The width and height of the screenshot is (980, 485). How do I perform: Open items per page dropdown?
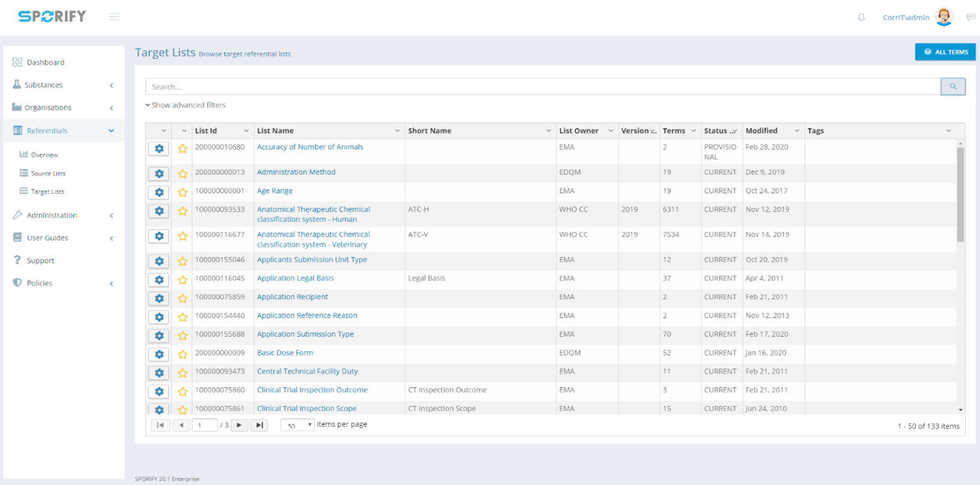[298, 425]
